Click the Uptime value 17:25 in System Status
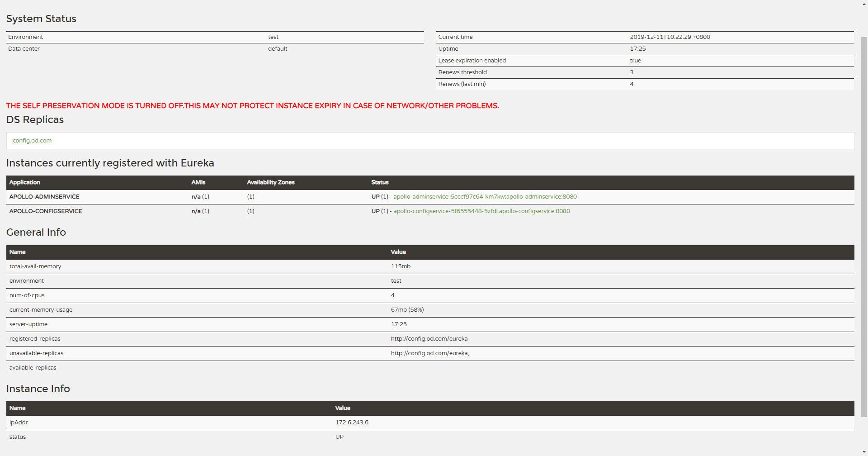The height and width of the screenshot is (456, 868). pos(638,49)
